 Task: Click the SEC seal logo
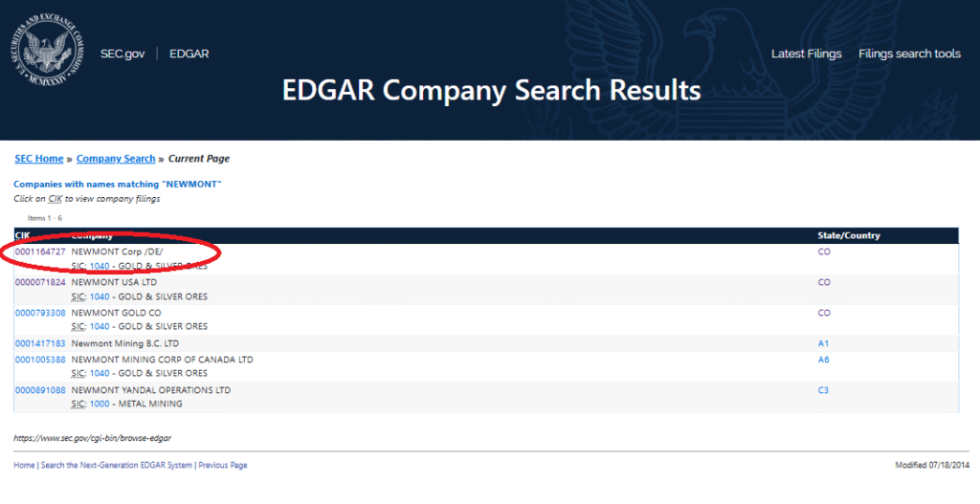(48, 50)
